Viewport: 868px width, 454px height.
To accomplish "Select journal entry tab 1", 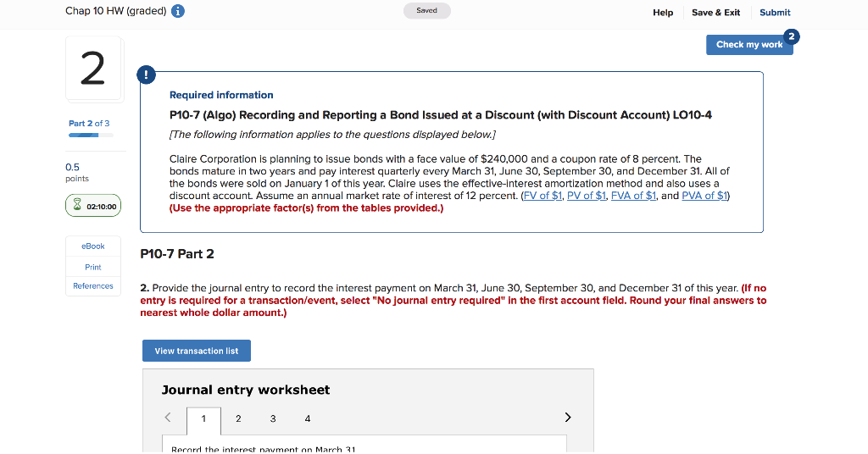I will click(x=203, y=418).
